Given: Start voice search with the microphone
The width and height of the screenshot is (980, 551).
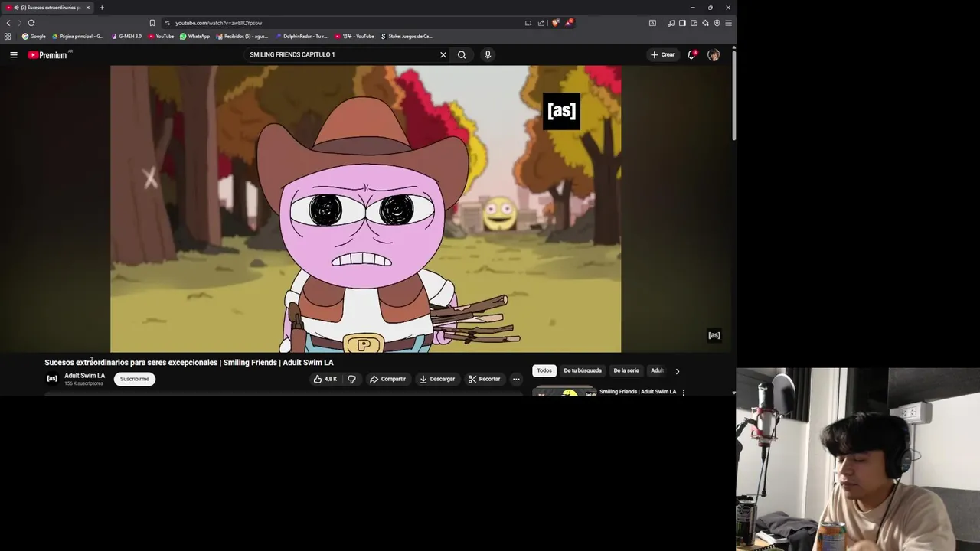Looking at the screenshot, I should [488, 54].
